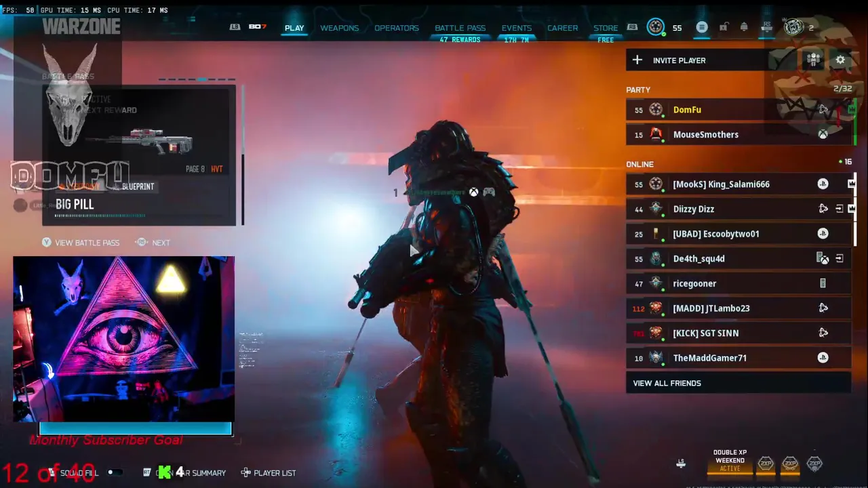Select Diizzy Dizz friend row

point(738,209)
